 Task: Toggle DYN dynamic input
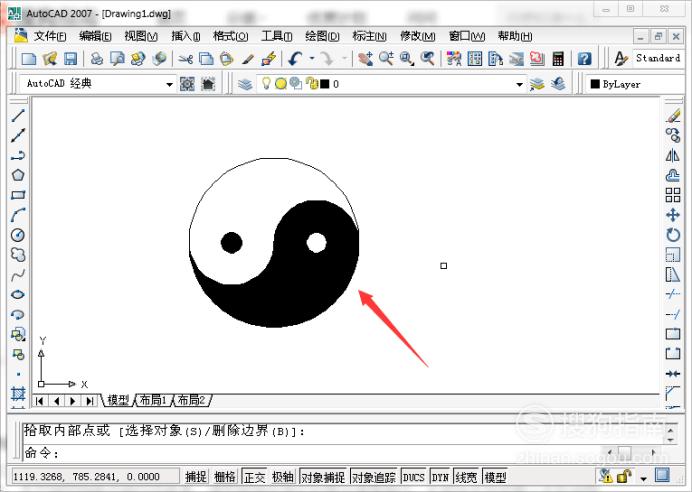pos(440,477)
